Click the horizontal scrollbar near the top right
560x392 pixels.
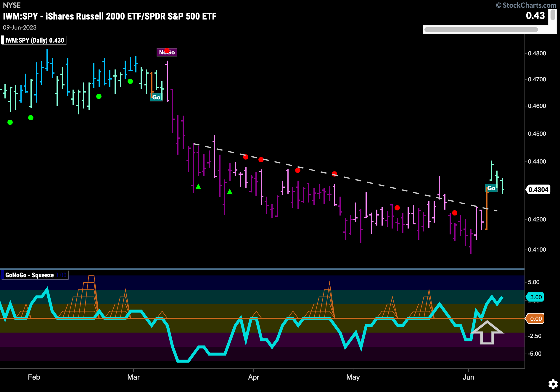481,30
